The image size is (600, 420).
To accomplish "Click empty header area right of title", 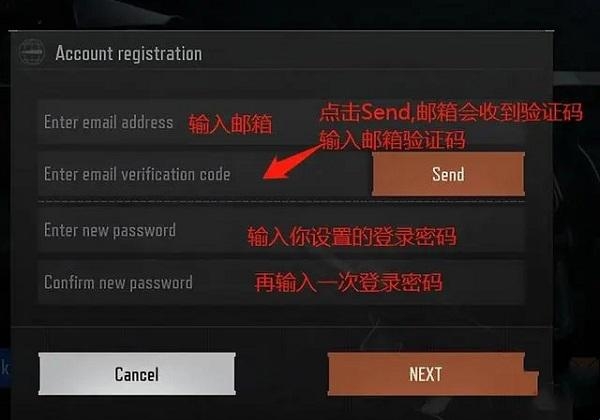I will point(377,52).
